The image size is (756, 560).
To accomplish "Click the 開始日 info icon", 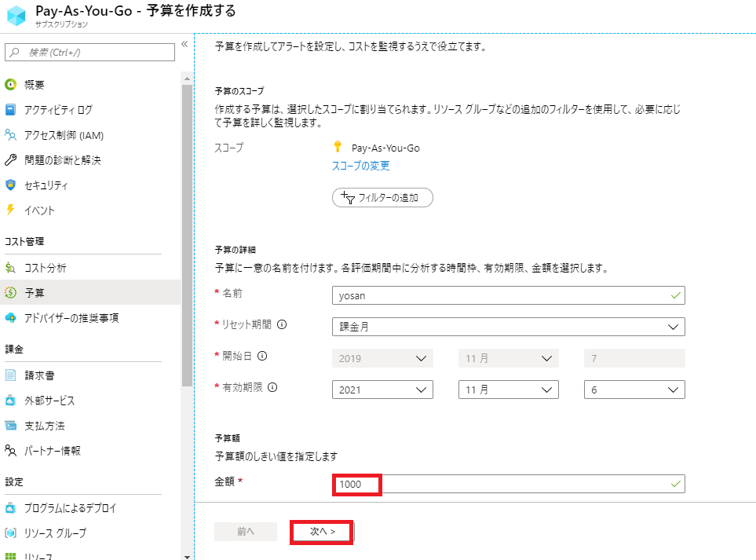I will 262,356.
